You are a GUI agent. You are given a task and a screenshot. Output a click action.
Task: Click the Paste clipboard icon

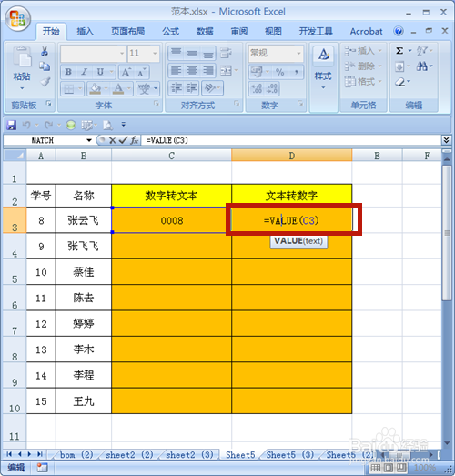(22, 56)
